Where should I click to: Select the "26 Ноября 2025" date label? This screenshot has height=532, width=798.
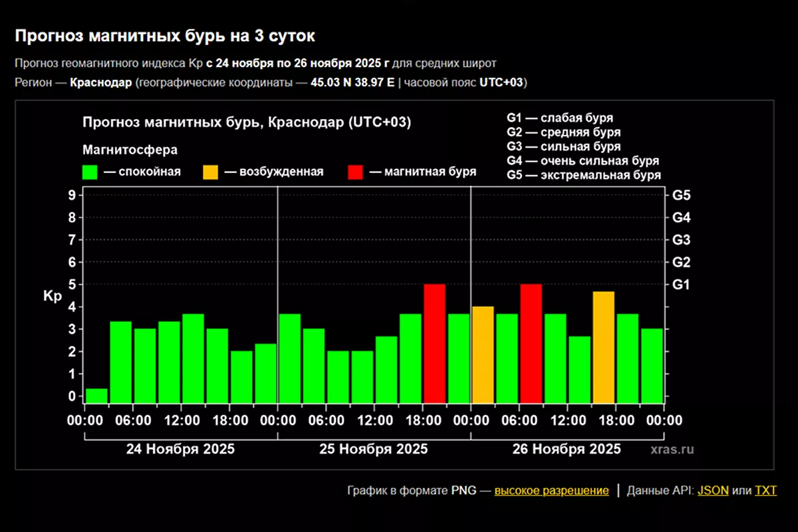pyautogui.click(x=567, y=449)
